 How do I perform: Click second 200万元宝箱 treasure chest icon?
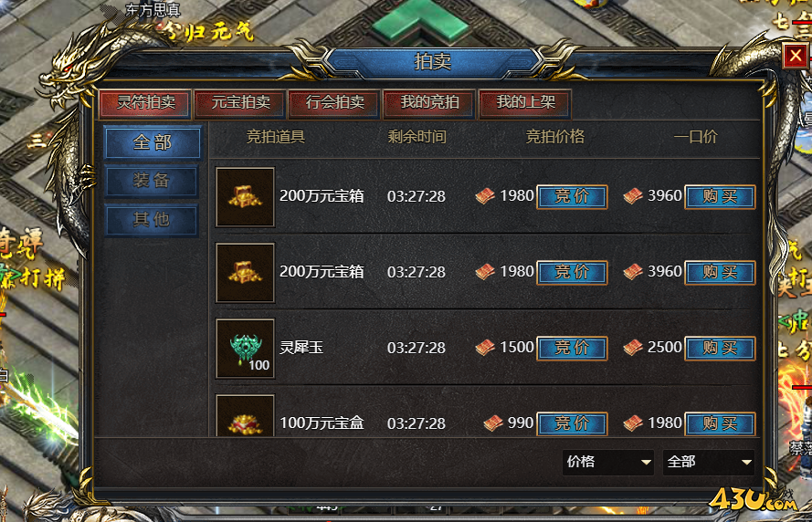coord(245,273)
